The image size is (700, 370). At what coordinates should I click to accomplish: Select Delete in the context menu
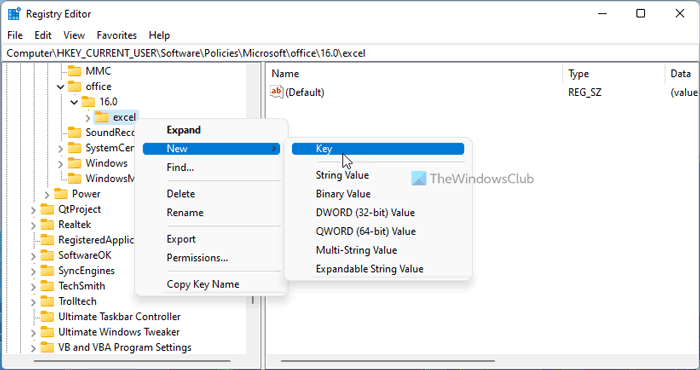coord(180,194)
